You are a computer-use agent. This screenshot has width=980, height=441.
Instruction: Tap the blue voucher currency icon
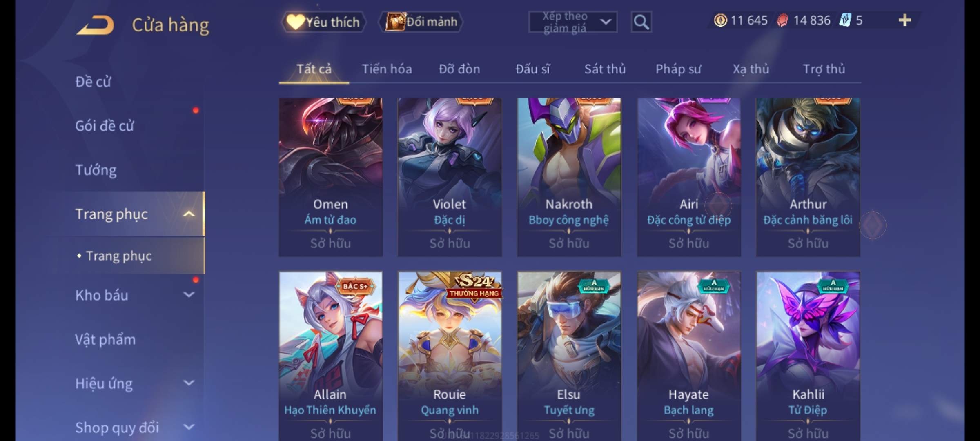844,20
